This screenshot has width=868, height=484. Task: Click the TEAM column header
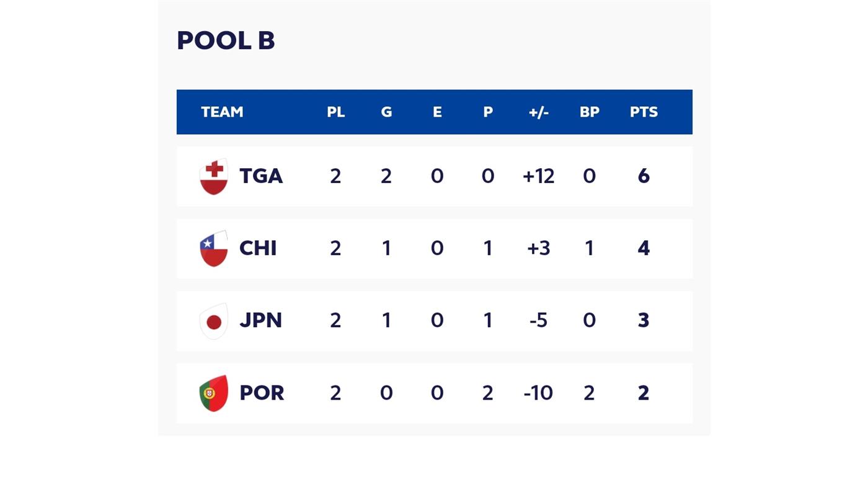222,112
